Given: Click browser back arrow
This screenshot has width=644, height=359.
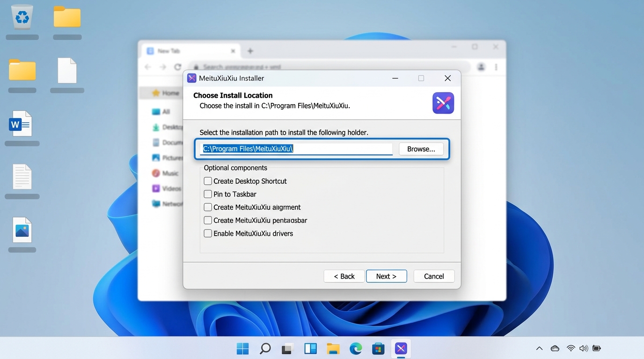Looking at the screenshot, I should click(x=148, y=67).
